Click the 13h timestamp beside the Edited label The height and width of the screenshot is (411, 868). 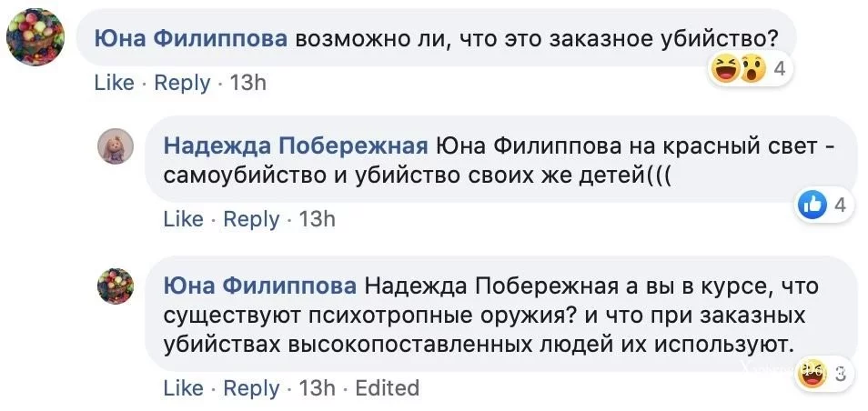tap(317, 388)
